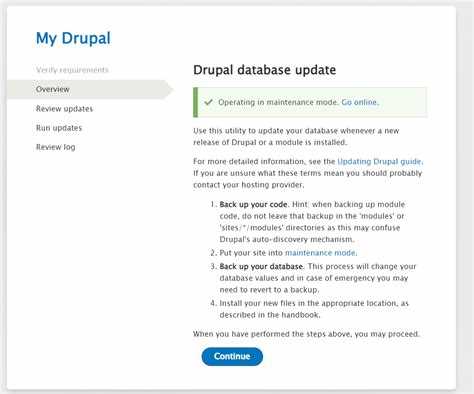
Task: Select the Review updates step
Action: (64, 109)
